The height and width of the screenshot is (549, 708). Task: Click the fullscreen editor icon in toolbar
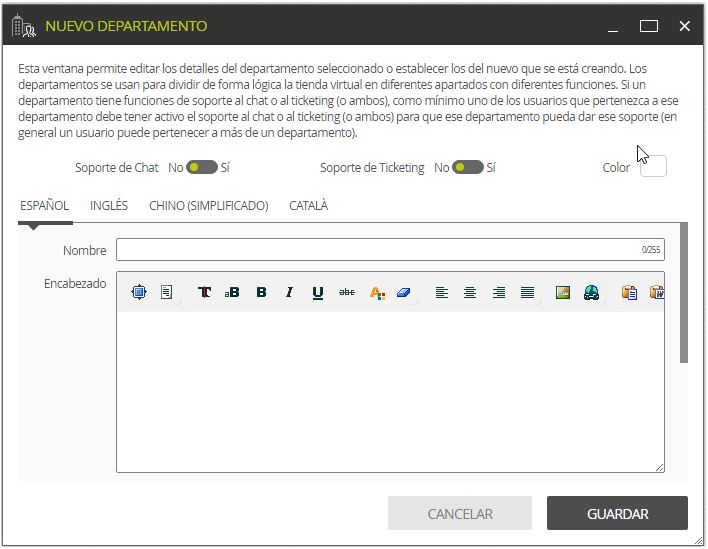(x=139, y=293)
